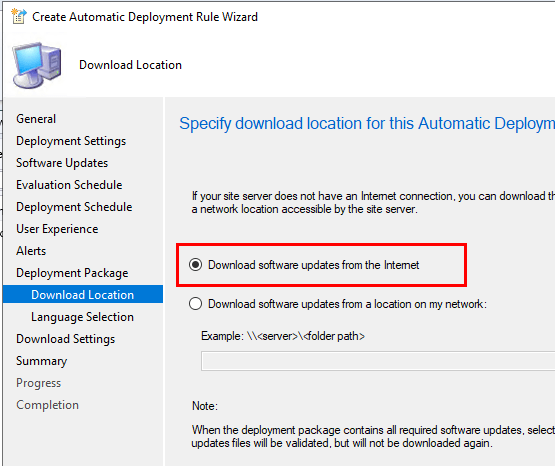Click the network folder path input field
555x466 pixels.
(x=378, y=361)
